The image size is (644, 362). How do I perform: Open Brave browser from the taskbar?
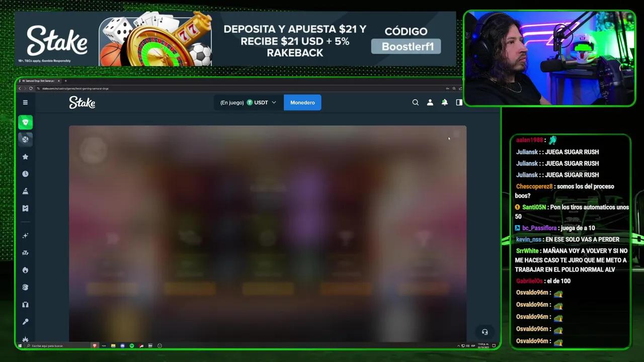point(94,346)
